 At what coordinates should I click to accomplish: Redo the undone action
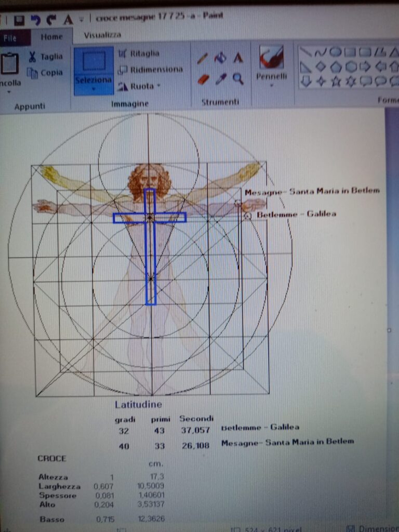pyautogui.click(x=51, y=20)
